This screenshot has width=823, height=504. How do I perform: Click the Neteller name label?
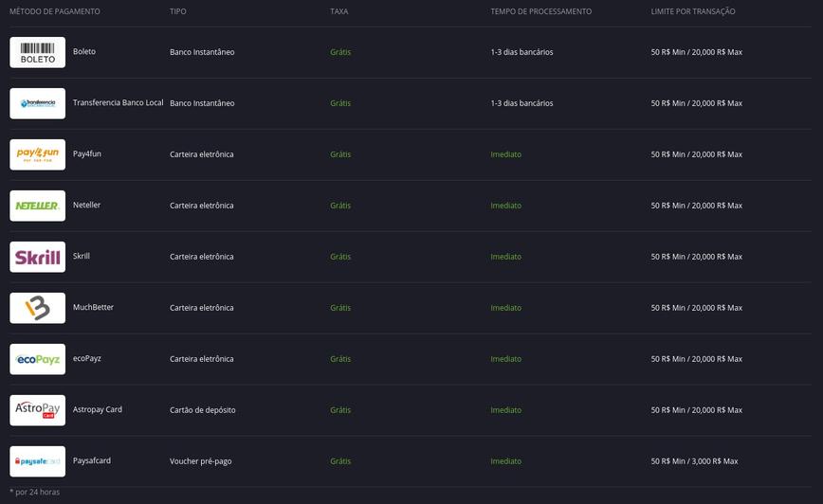point(86,205)
